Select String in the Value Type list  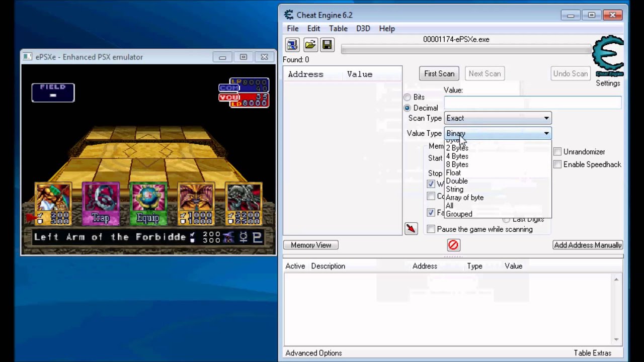(x=498, y=189)
